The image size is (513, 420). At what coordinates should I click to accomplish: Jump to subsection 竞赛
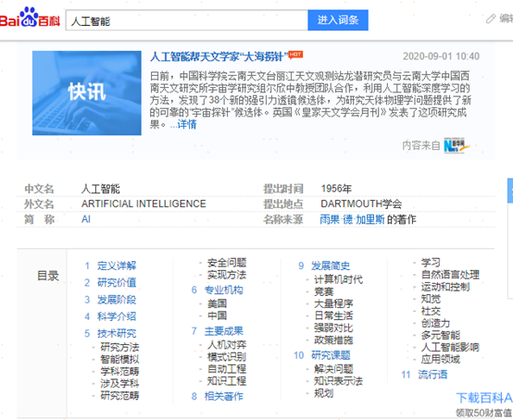324,291
